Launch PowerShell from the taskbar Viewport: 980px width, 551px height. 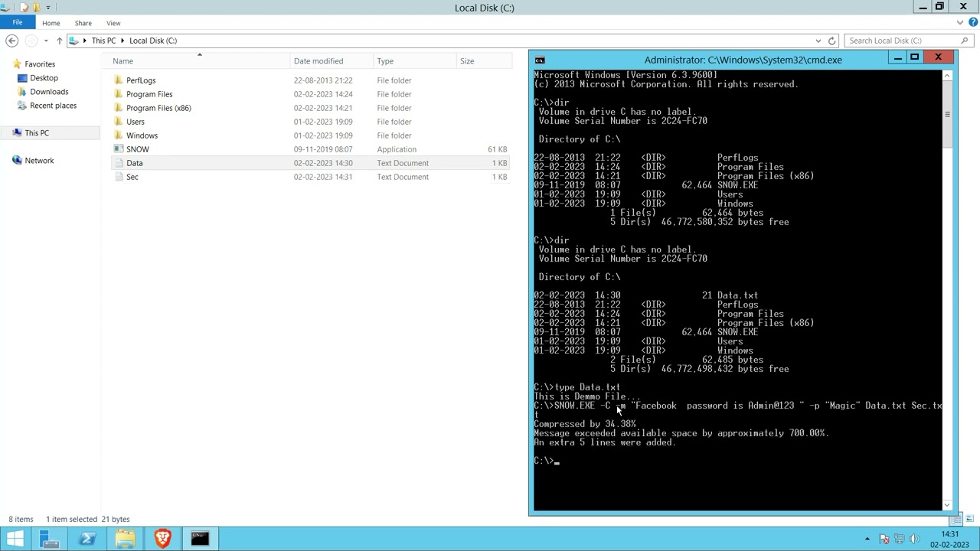pos(87,539)
